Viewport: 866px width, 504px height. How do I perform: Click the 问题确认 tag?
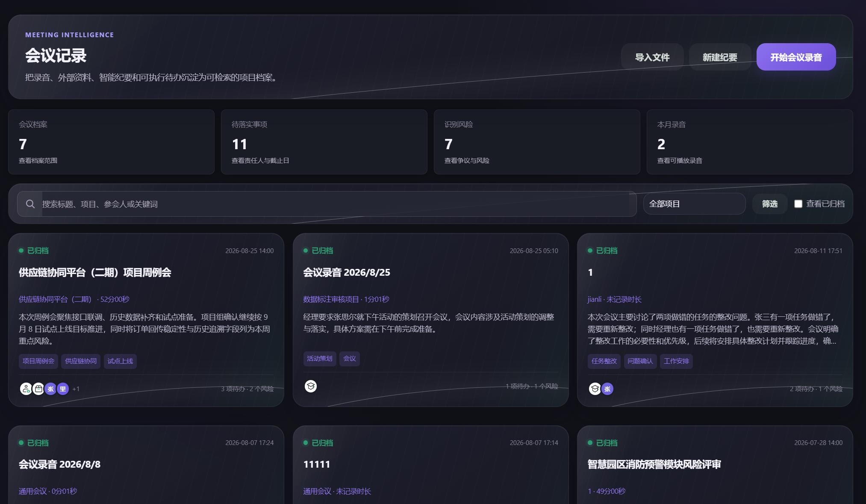pos(640,361)
